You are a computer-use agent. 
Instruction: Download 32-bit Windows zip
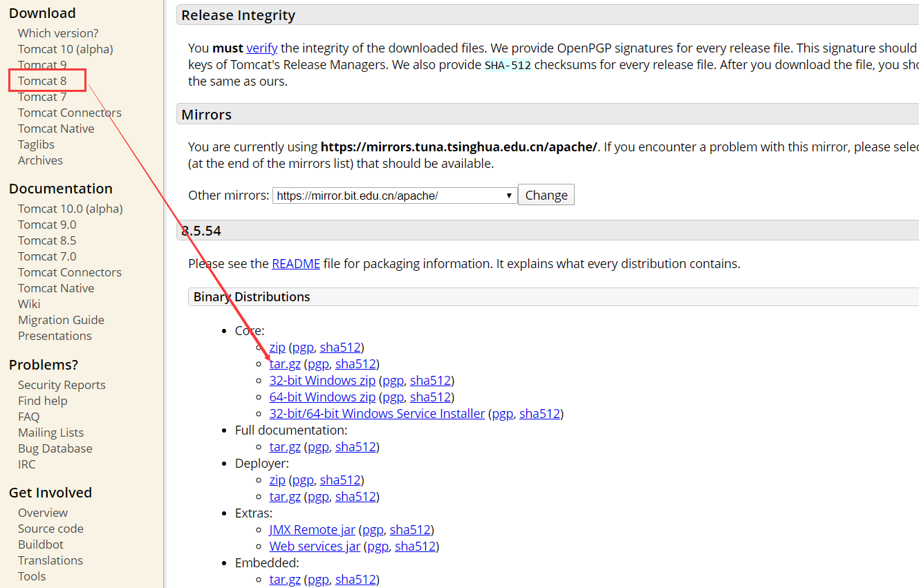pos(322,381)
